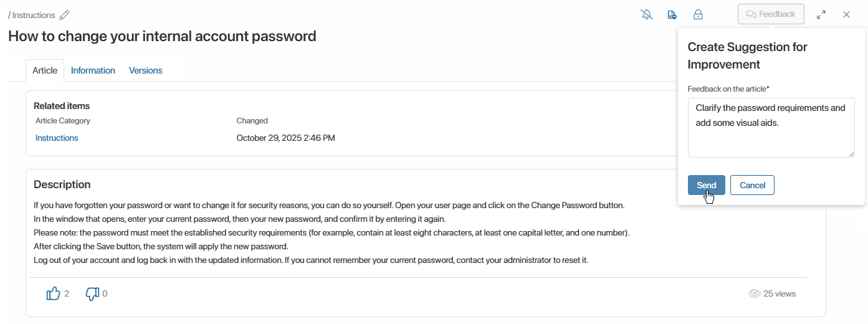Click the eye views icon

(x=755, y=293)
